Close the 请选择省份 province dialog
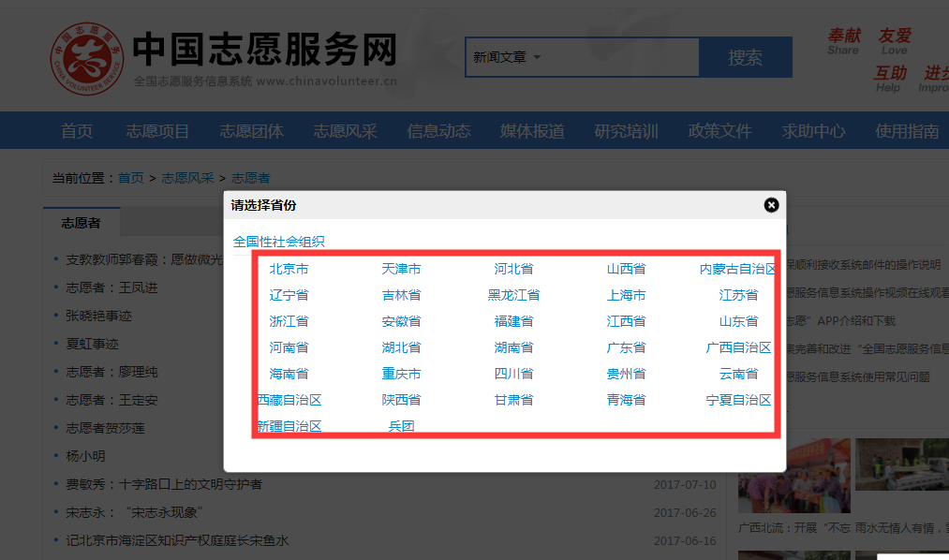This screenshot has height=560, width=949. (770, 205)
